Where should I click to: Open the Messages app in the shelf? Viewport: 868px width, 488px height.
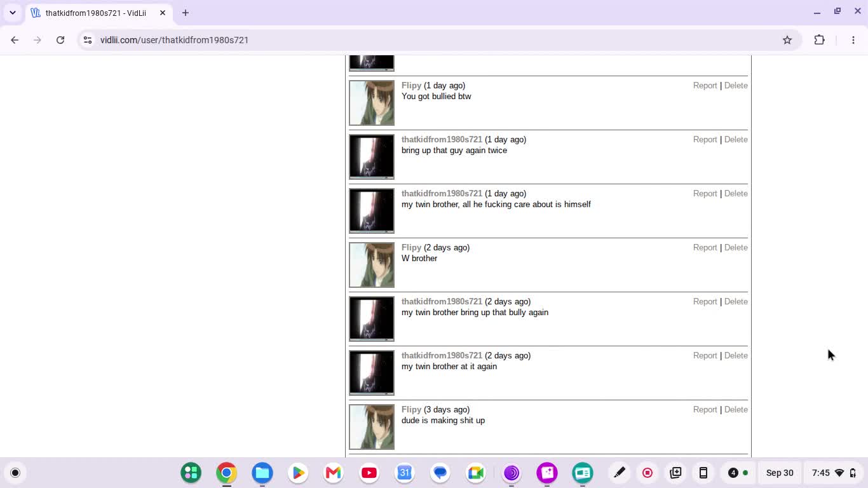440,473
